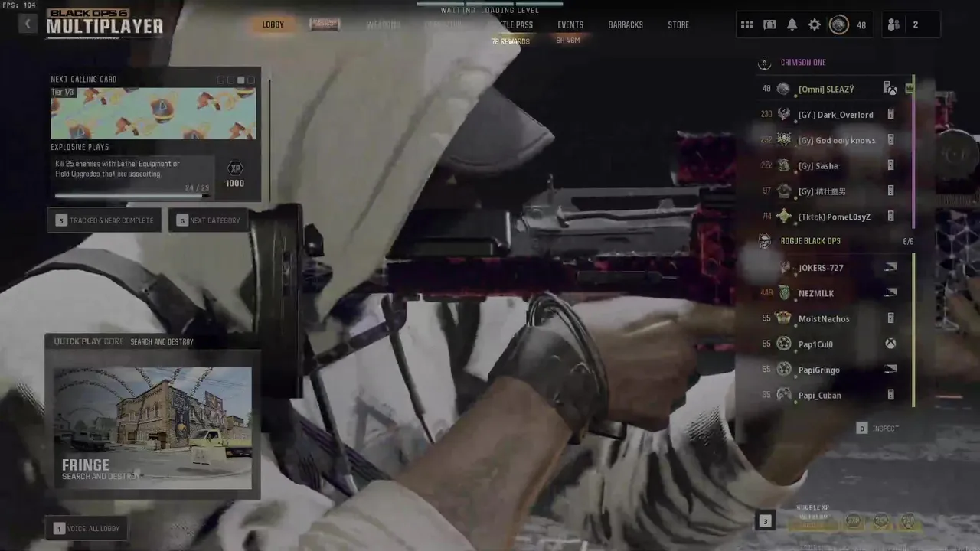The image size is (980, 551).
Task: Click Papi_Cuban's controller rank icon
Action: coord(783,395)
